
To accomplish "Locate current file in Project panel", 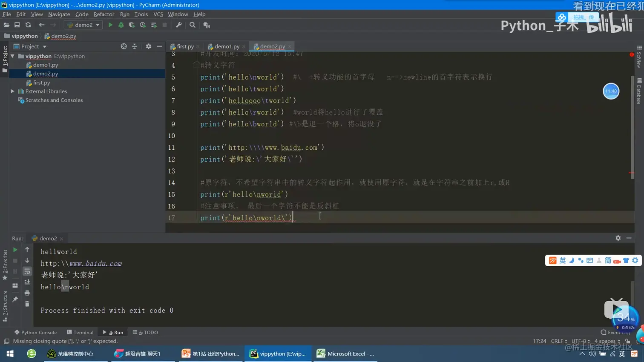I will (x=124, y=46).
